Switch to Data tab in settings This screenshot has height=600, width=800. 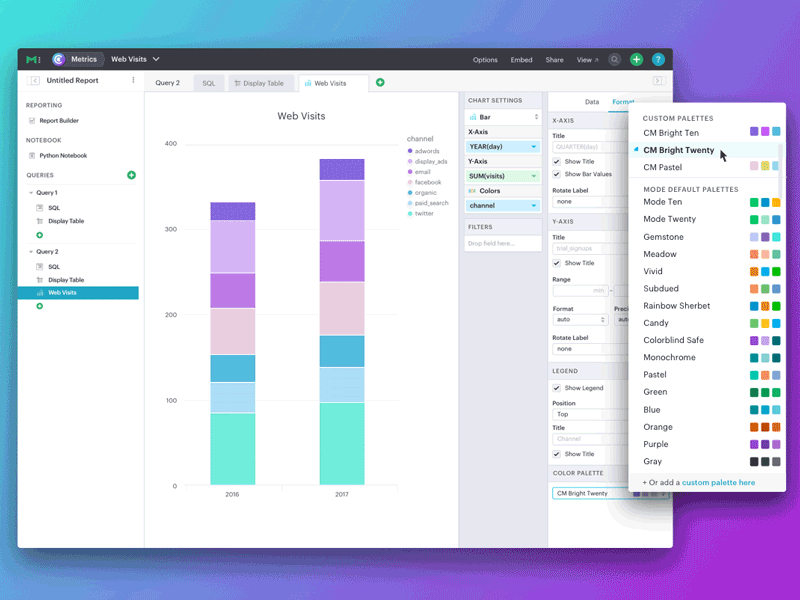(592, 102)
